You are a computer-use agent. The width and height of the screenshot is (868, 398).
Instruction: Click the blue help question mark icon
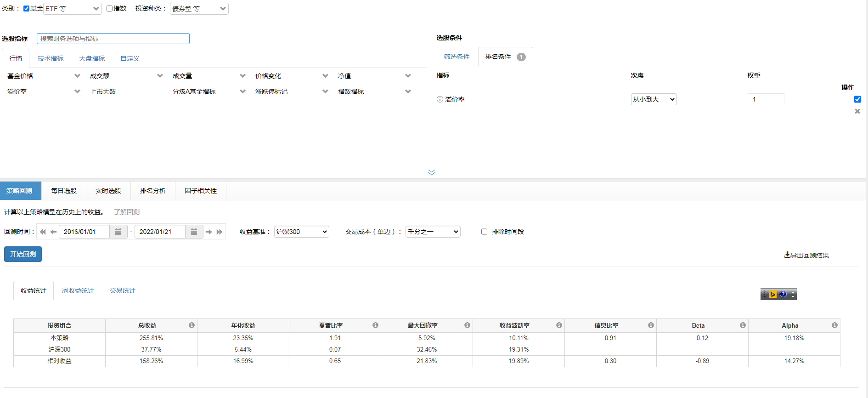click(x=783, y=294)
